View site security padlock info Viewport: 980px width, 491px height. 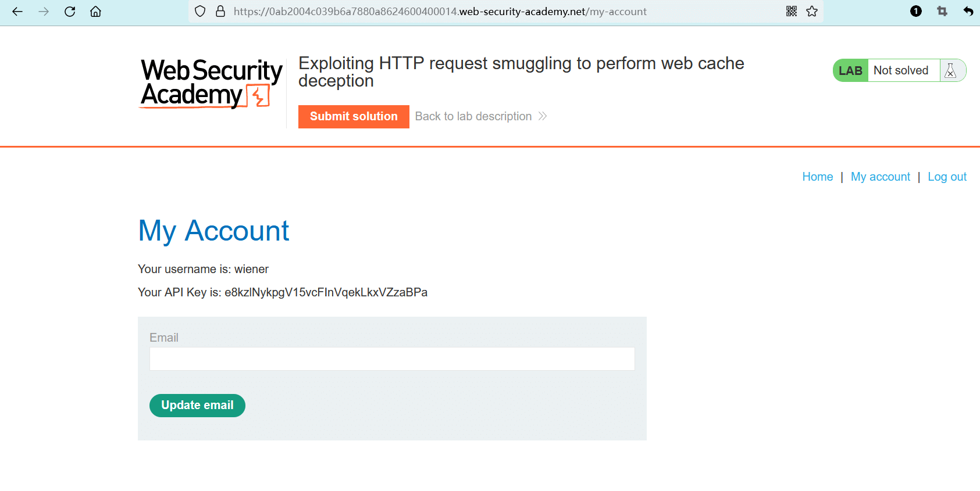(x=220, y=12)
